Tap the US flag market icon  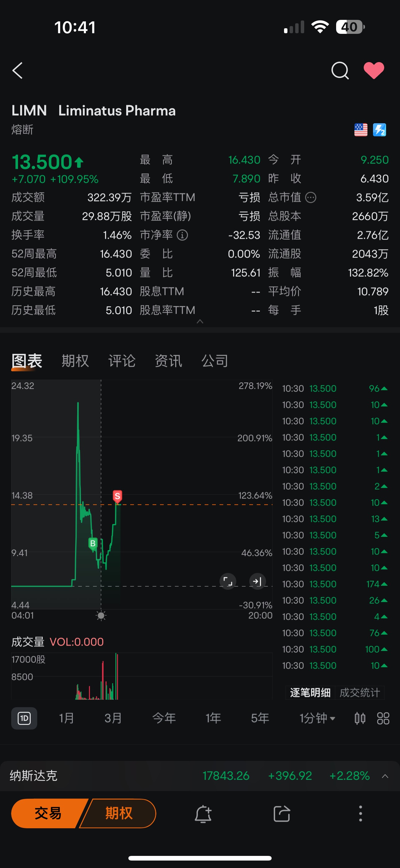point(361,130)
